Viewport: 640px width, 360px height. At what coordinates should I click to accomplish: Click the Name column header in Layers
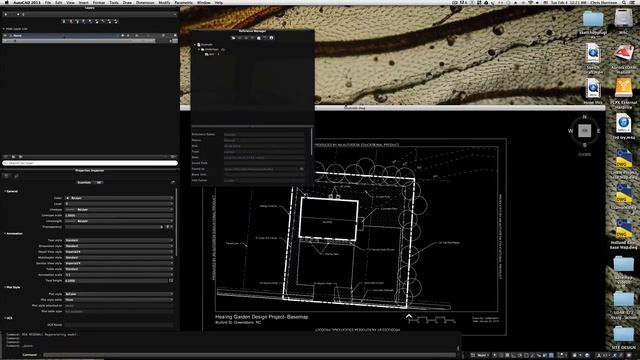tap(17, 36)
